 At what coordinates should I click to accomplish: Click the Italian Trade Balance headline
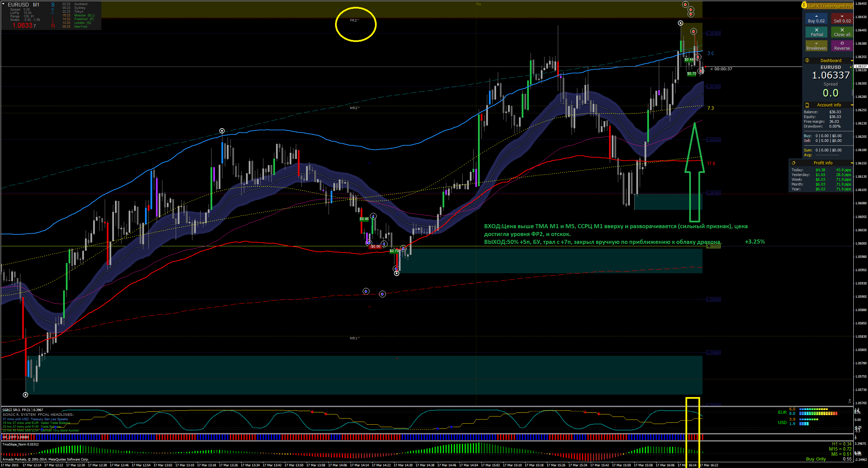(x=37, y=423)
